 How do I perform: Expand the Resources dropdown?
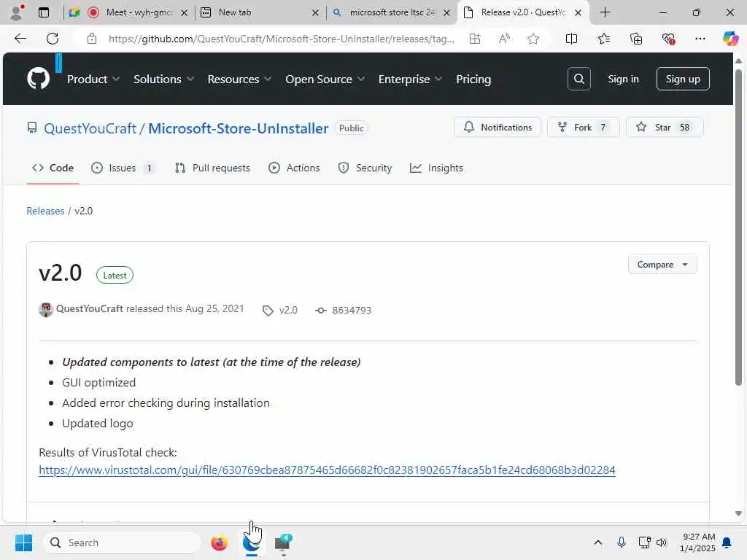tap(239, 79)
